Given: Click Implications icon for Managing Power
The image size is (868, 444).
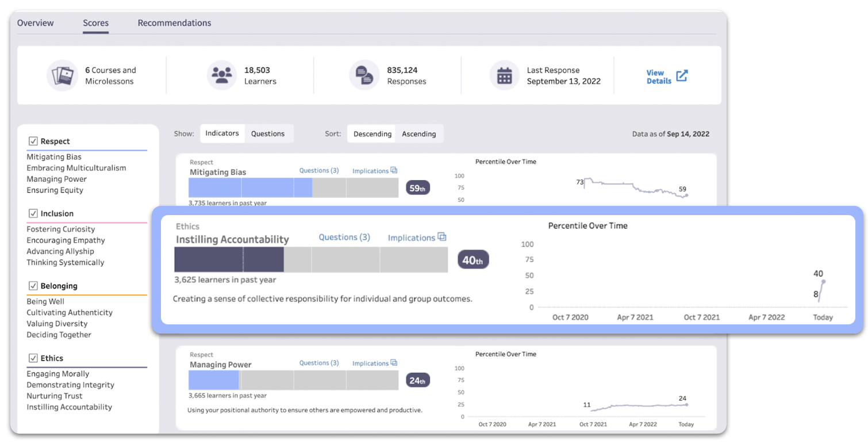Looking at the screenshot, I should pyautogui.click(x=394, y=363).
